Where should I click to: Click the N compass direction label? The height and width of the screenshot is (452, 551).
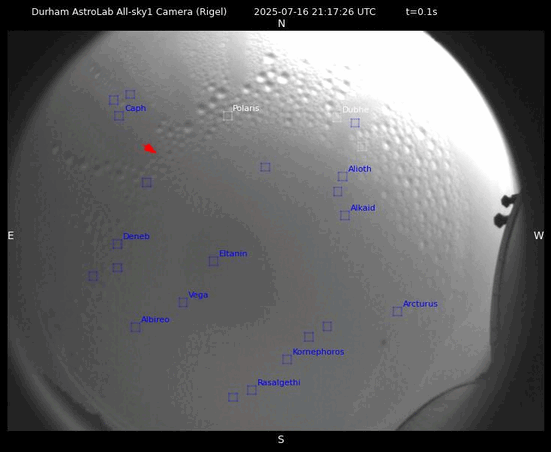pos(281,24)
